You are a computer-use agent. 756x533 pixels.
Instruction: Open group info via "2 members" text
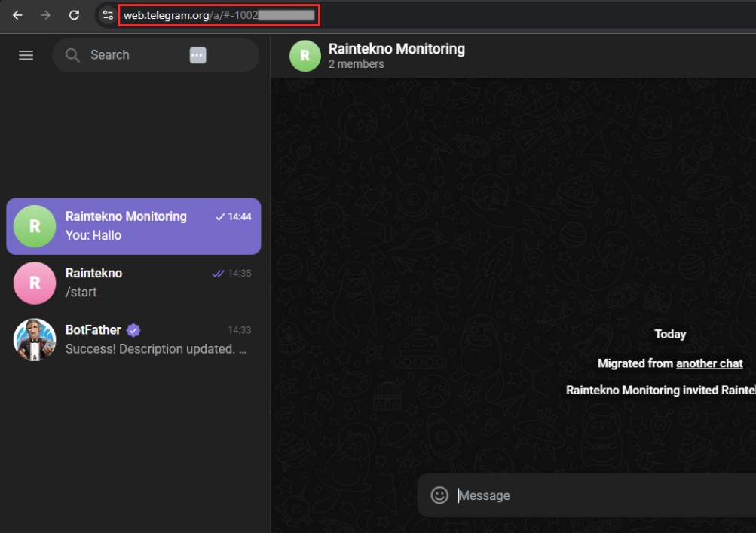click(x=357, y=64)
